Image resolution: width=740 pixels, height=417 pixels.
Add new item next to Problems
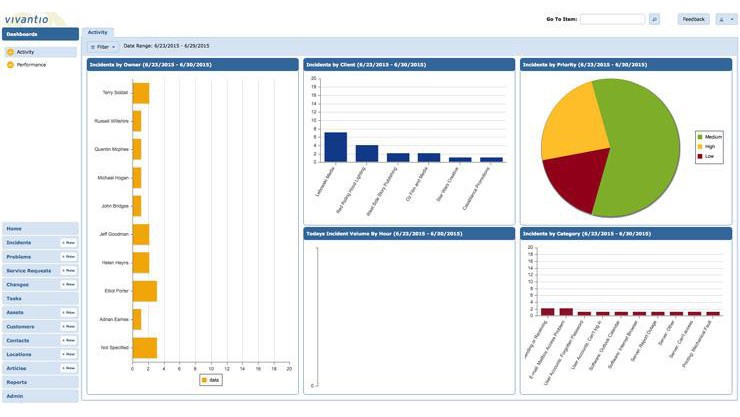click(x=68, y=257)
